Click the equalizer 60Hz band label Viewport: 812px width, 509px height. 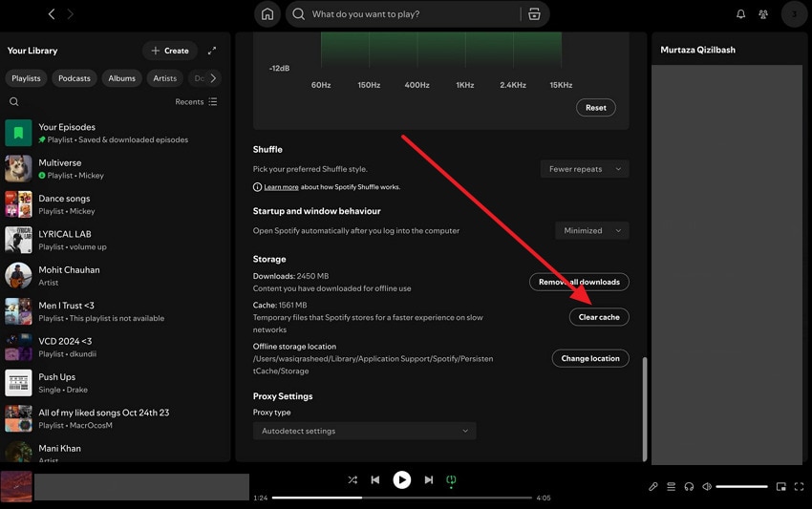click(x=321, y=85)
